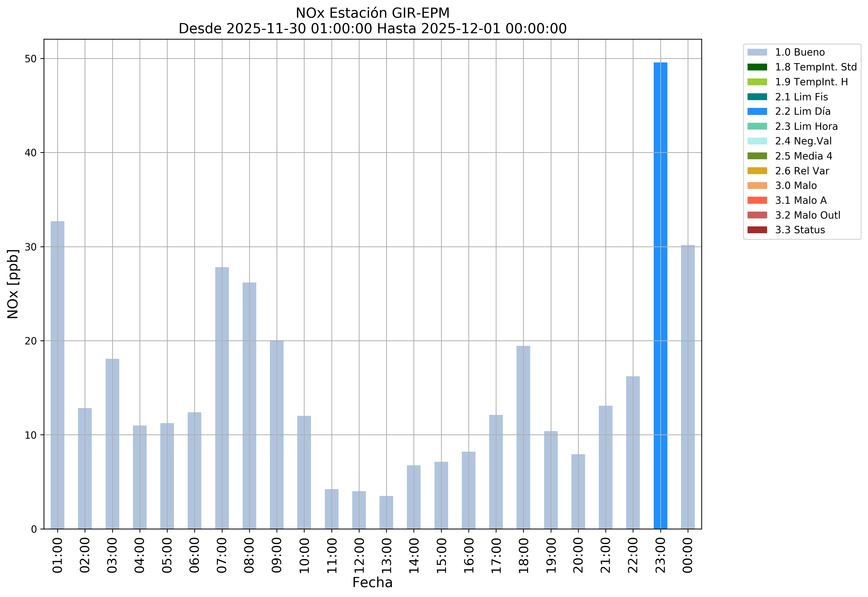This screenshot has height=597, width=868.
Task: Click the chart title NOx Estación GIR-EPM
Action: coord(372,13)
